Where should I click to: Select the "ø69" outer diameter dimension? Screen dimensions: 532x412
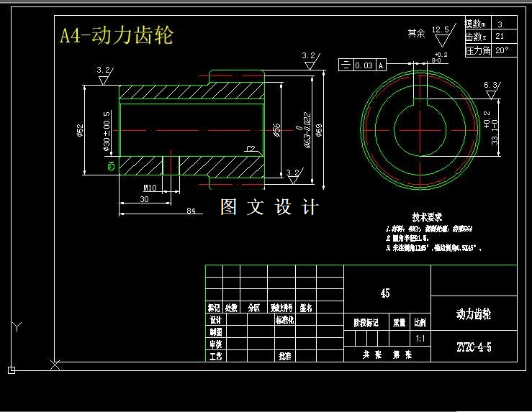tap(319, 130)
